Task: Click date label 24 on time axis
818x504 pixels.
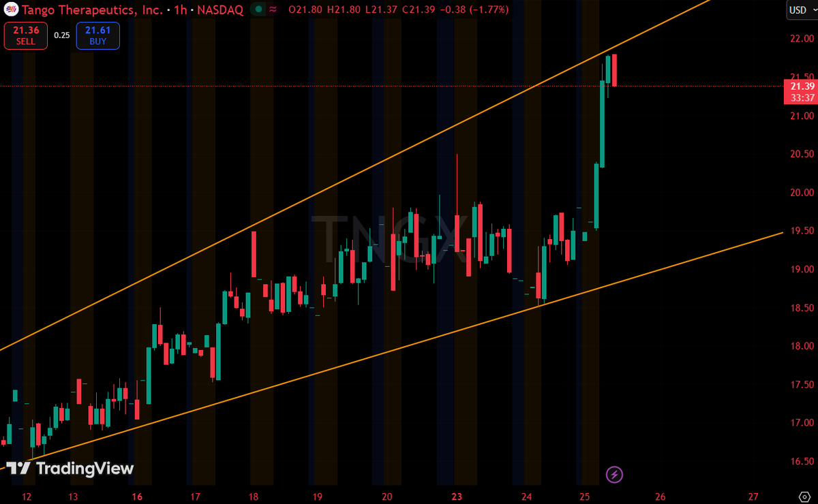Action: point(526,497)
